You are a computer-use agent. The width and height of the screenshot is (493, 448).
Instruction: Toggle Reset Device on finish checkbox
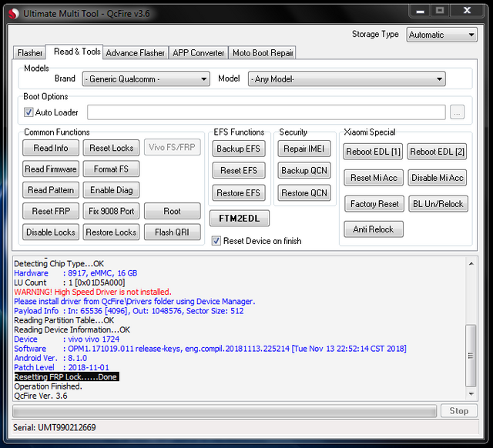pyautogui.click(x=216, y=241)
